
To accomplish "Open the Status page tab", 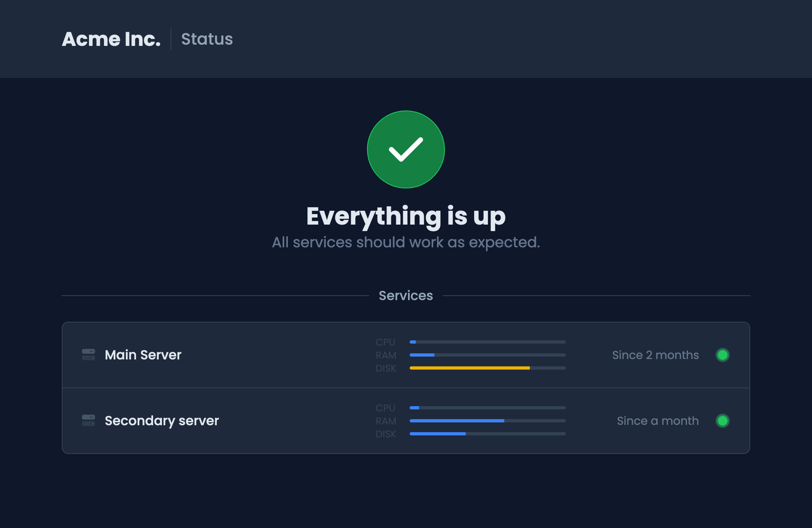I will tap(207, 39).
